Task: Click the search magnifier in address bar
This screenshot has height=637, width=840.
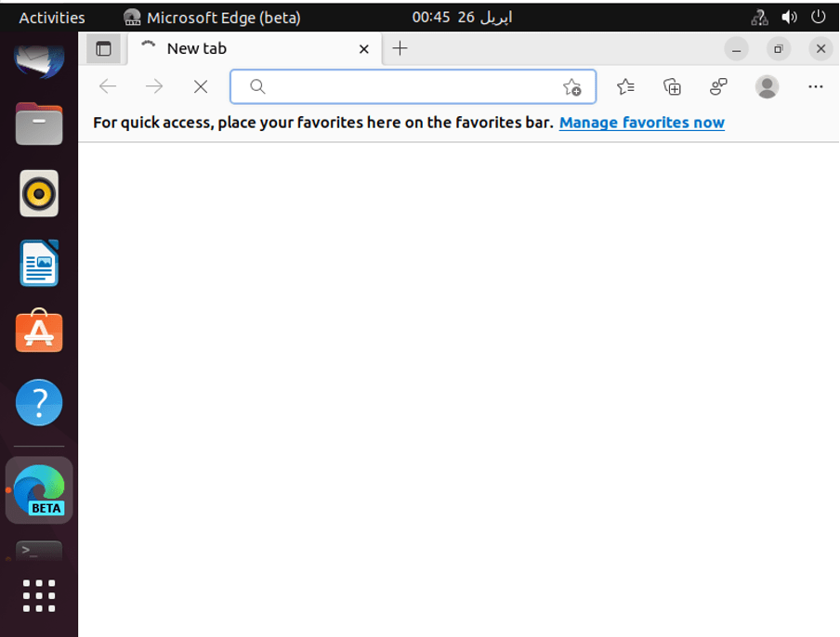Action: click(x=257, y=86)
